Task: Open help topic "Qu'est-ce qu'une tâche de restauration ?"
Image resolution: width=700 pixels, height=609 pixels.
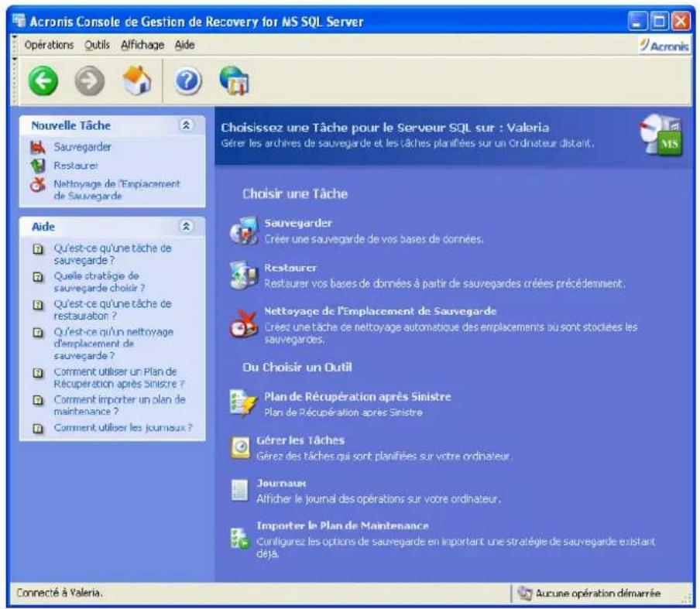Action: click(x=112, y=310)
